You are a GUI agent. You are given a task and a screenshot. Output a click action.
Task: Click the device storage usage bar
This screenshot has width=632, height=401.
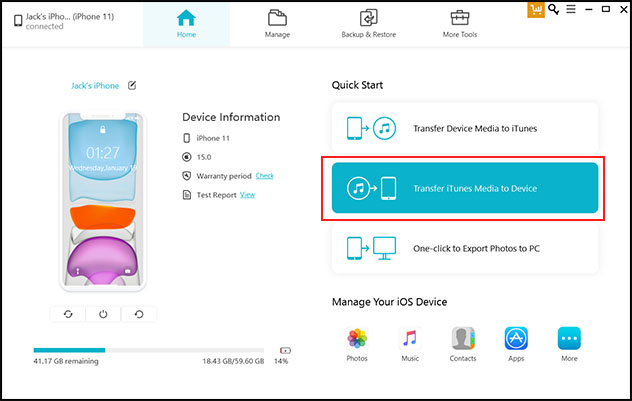pyautogui.click(x=149, y=350)
